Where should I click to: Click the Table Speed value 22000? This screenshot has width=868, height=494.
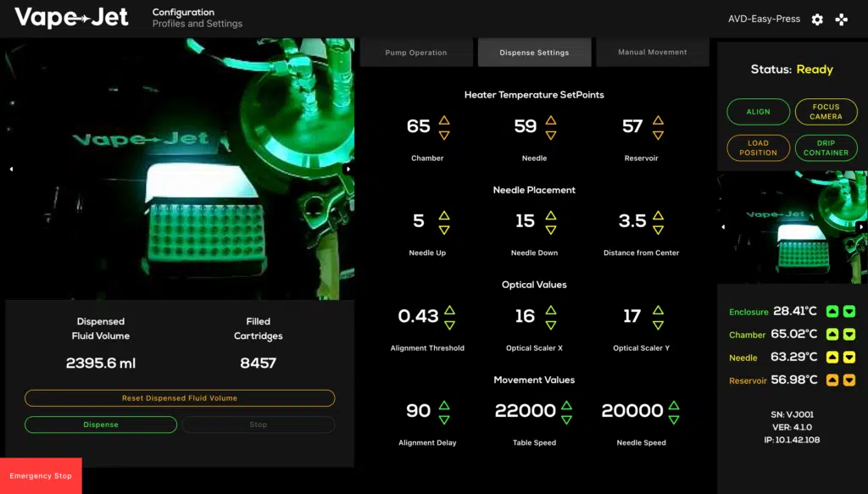526,410
